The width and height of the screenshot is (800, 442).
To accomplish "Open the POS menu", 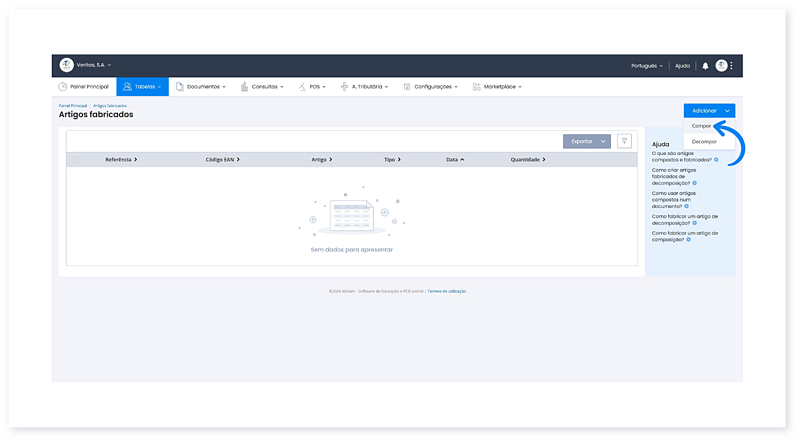I will [312, 87].
